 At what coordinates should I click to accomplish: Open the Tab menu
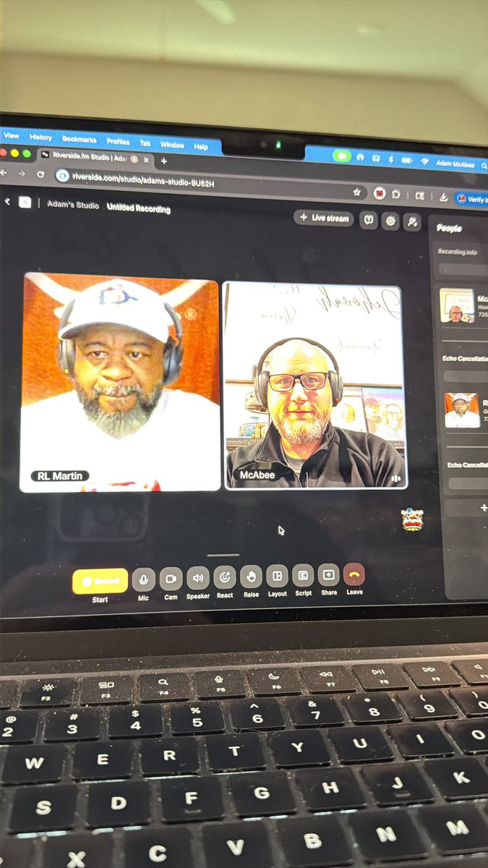click(145, 143)
